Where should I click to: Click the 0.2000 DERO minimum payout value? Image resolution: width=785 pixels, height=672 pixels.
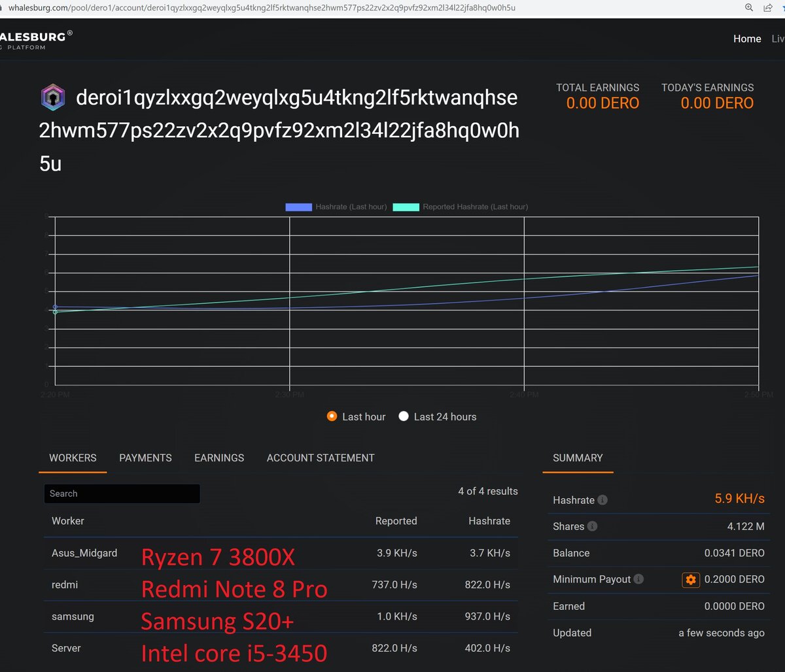coord(735,579)
